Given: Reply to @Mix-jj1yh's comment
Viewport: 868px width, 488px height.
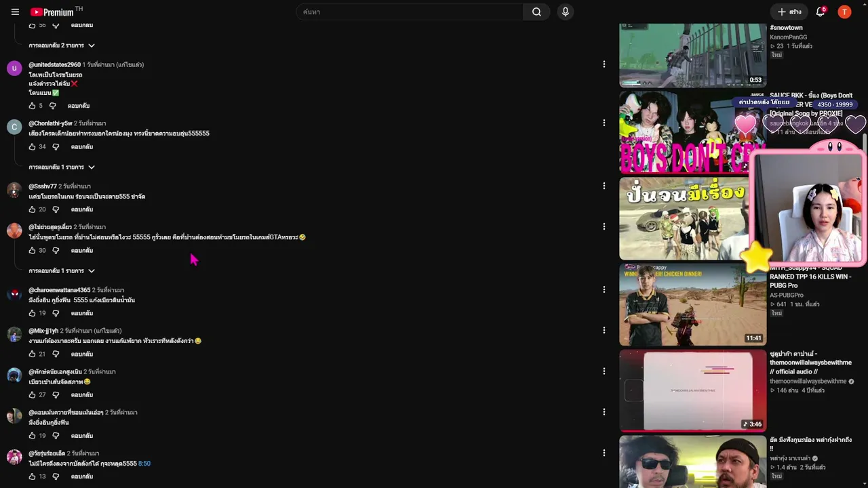Looking at the screenshot, I should coord(82,354).
